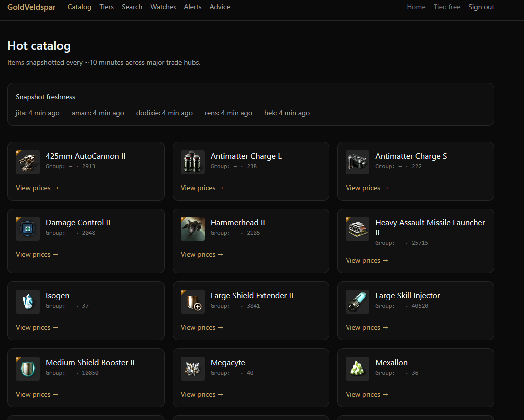View prices for Mexallon
The height and width of the screenshot is (420, 524).
[366, 395]
